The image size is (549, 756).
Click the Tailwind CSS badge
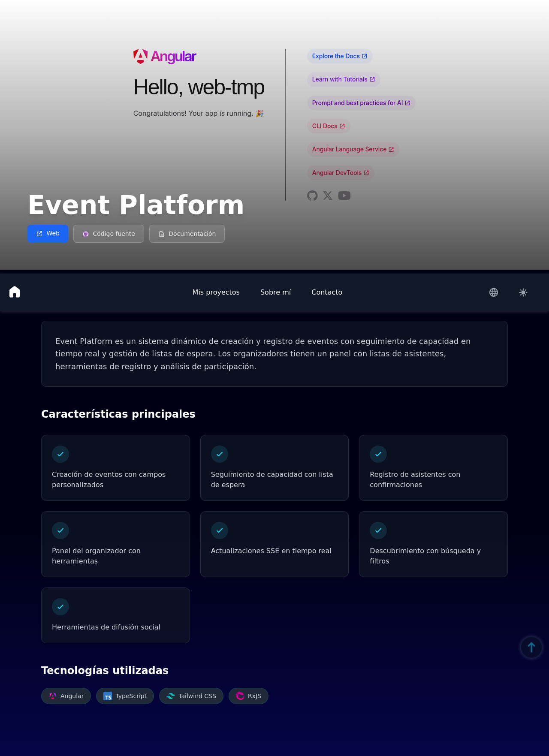pos(191,696)
